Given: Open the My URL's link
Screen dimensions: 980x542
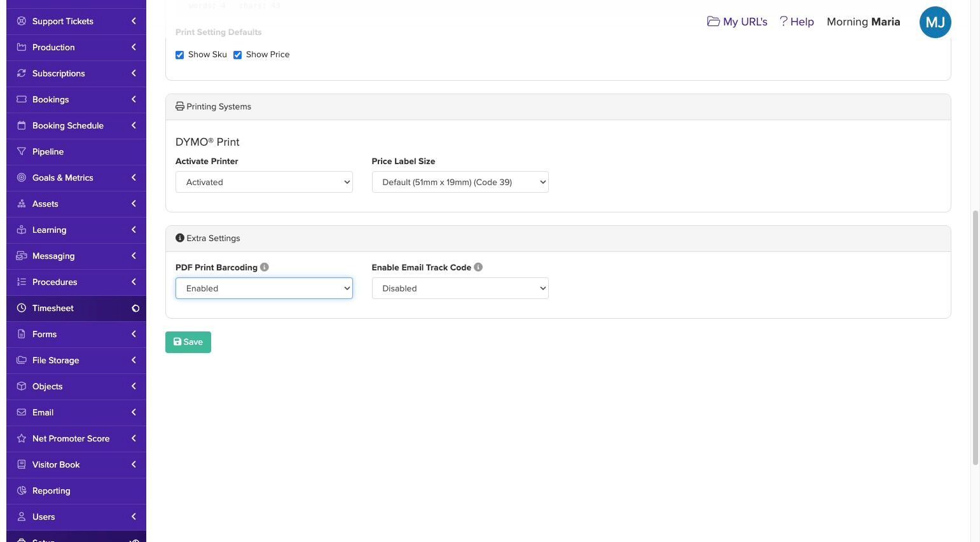Looking at the screenshot, I should [737, 22].
